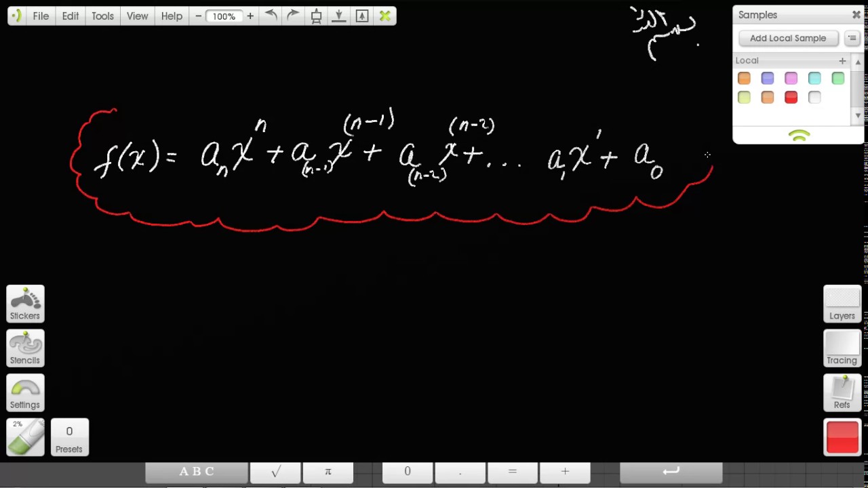The width and height of the screenshot is (868, 488).
Task: Pick the white color sample
Action: pyautogui.click(x=814, y=98)
